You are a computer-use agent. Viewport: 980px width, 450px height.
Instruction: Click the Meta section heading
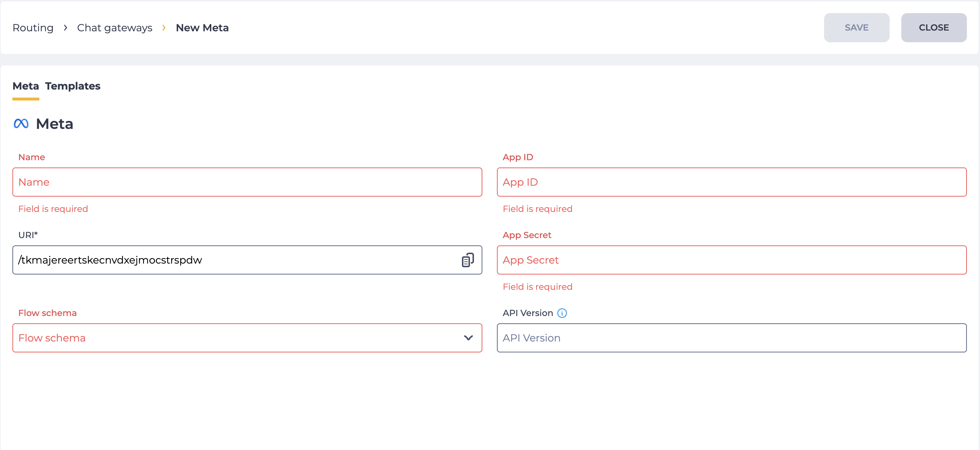pos(54,124)
